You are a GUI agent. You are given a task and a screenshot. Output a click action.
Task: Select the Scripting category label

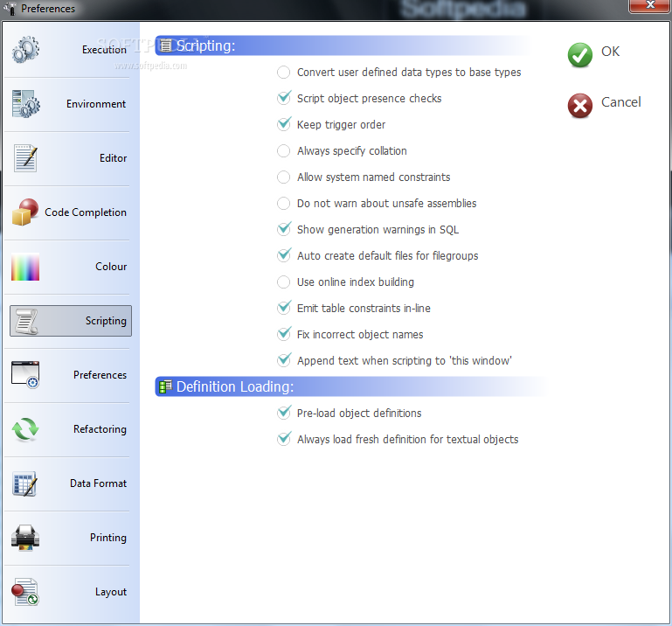tap(106, 321)
